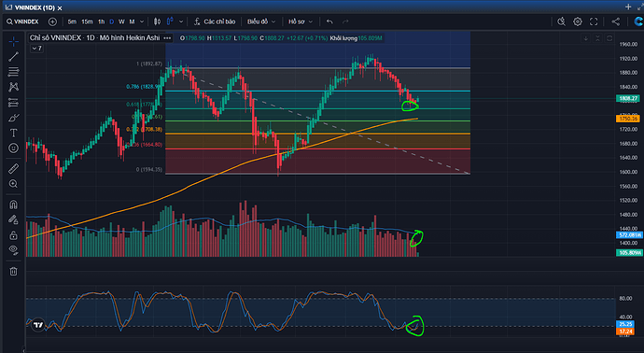Search symbol VNINDEX field
The height and width of the screenshot is (353, 644).
(23, 21)
